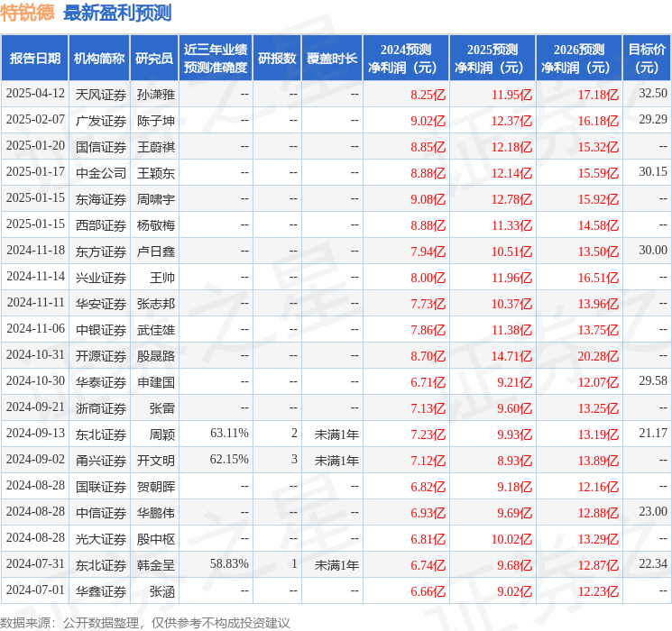Click the 10.02亿 profit value
Screen dimensions: 672x631
pos(511,539)
